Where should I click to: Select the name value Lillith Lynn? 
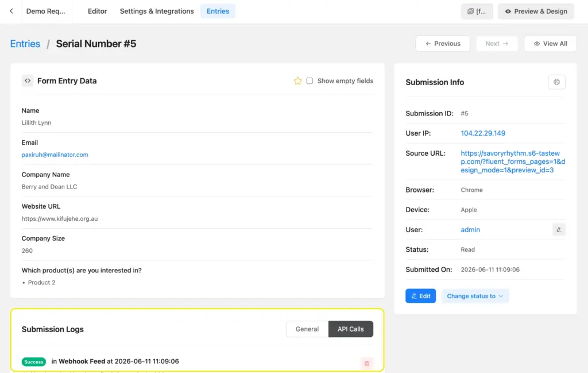pos(36,123)
